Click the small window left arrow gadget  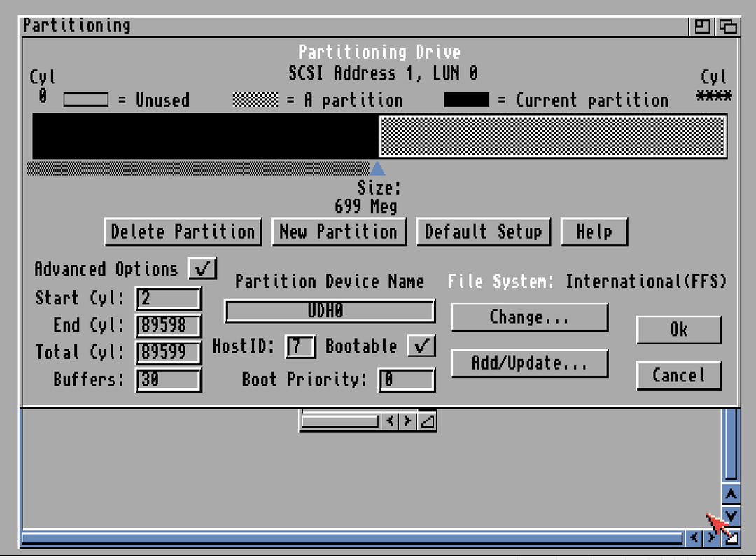tap(390, 421)
